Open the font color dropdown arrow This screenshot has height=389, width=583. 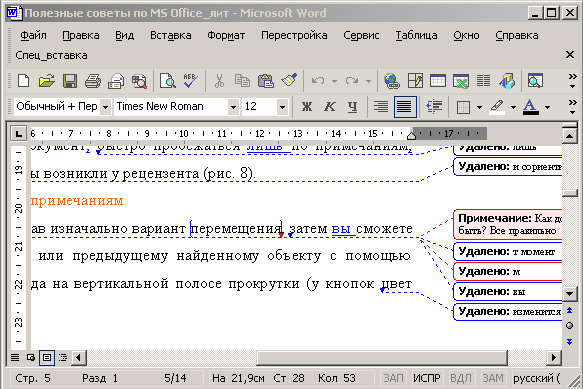pyautogui.click(x=547, y=107)
